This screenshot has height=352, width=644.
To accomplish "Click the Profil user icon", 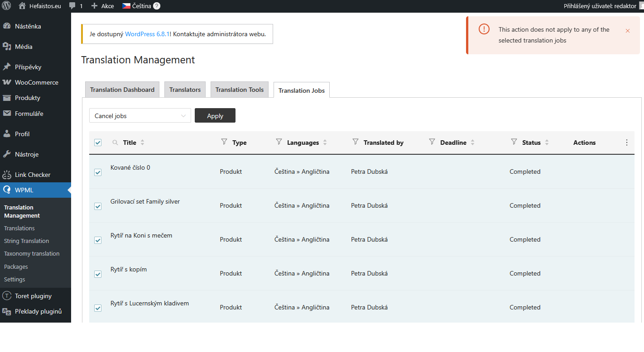I will [x=7, y=134].
